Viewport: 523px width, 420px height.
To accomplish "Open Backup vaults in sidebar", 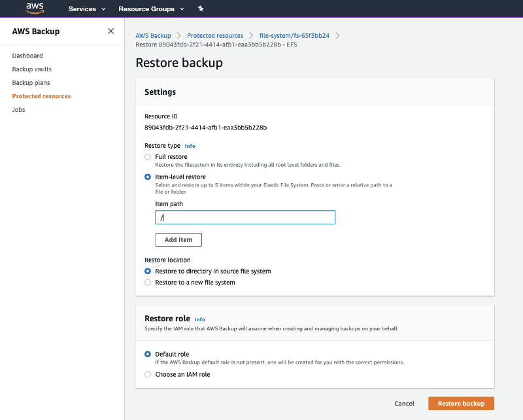I will click(x=32, y=69).
